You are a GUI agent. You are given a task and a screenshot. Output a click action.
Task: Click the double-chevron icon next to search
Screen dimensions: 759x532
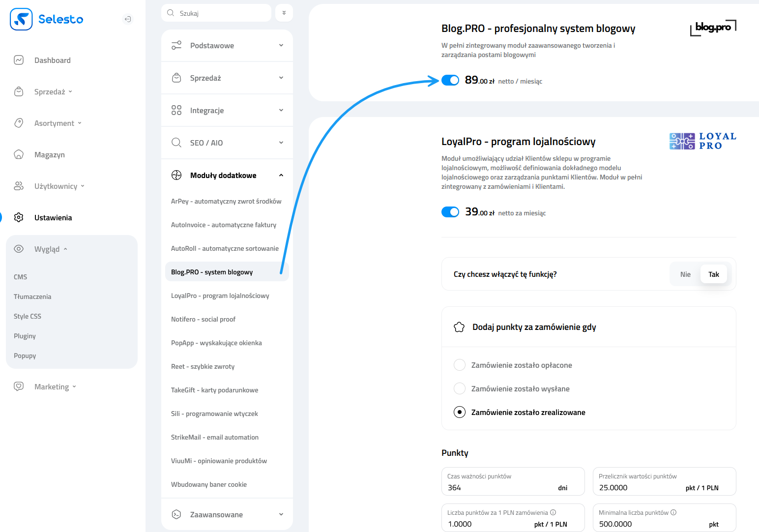tap(284, 13)
